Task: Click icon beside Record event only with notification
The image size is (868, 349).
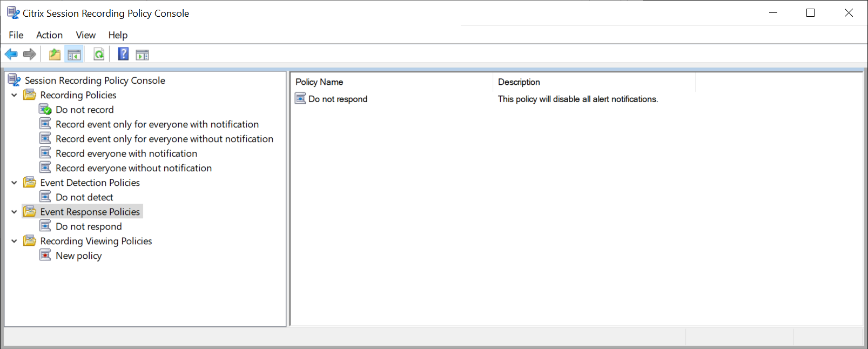Action: (x=45, y=124)
